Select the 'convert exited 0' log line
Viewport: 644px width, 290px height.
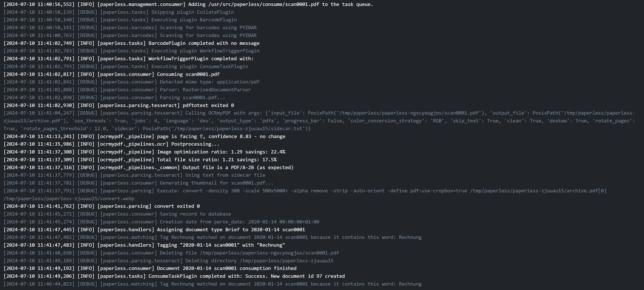(102, 206)
